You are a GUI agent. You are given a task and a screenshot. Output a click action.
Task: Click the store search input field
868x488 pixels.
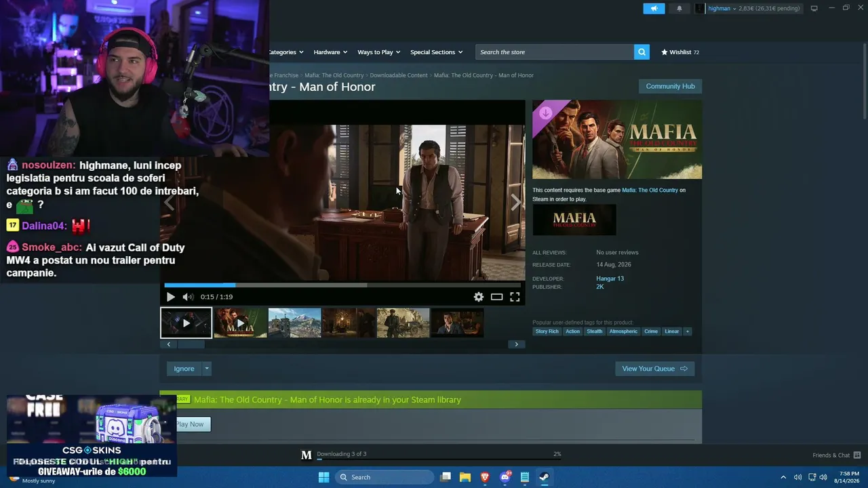(555, 52)
